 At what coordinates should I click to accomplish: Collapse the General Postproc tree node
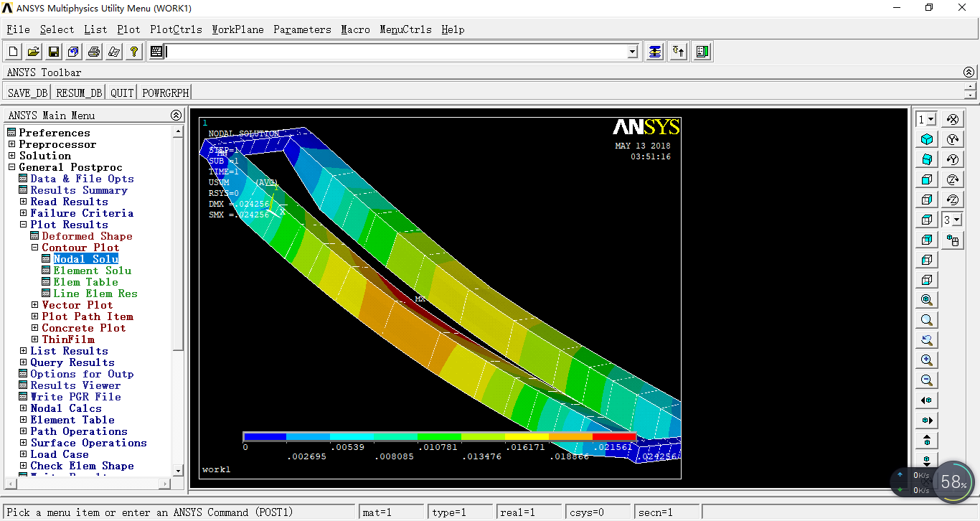(11, 167)
